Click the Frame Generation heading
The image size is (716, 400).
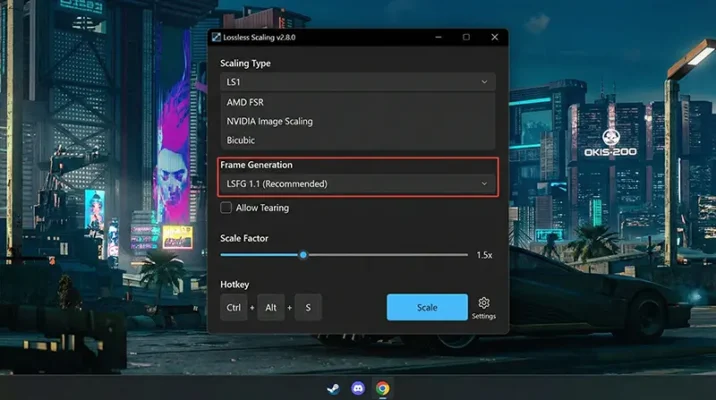click(256, 165)
